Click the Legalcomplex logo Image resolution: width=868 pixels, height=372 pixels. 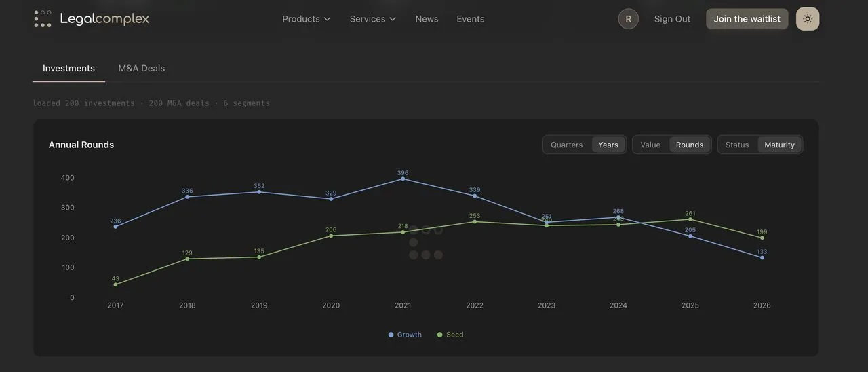point(92,19)
